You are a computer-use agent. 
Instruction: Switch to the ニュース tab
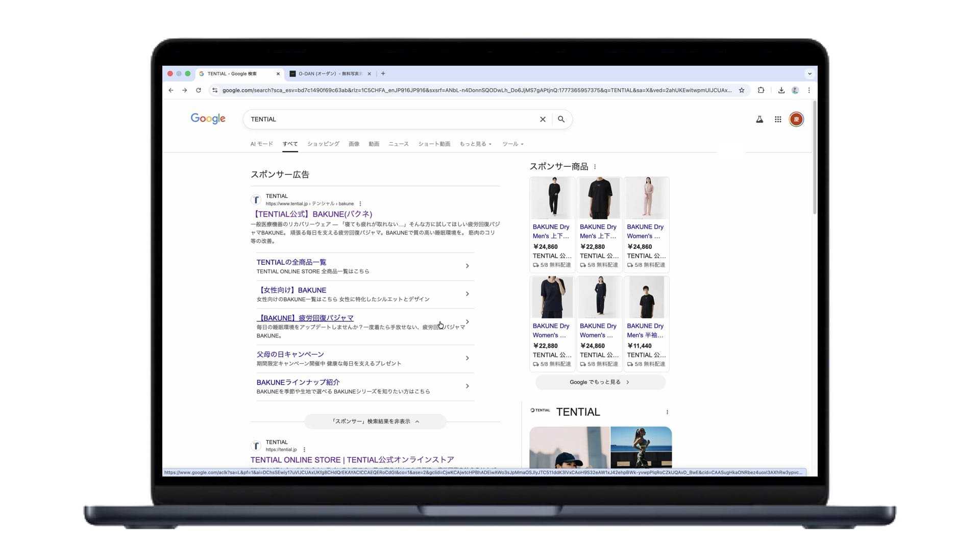(399, 144)
